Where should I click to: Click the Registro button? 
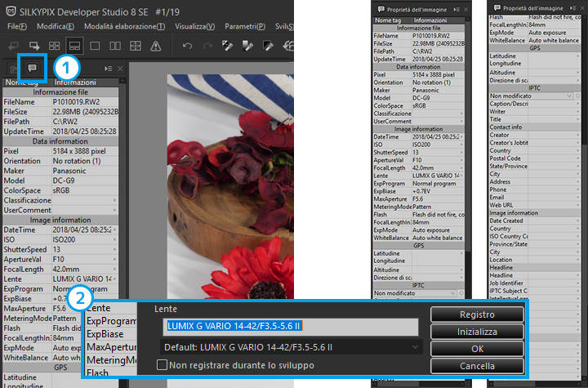pos(477,314)
